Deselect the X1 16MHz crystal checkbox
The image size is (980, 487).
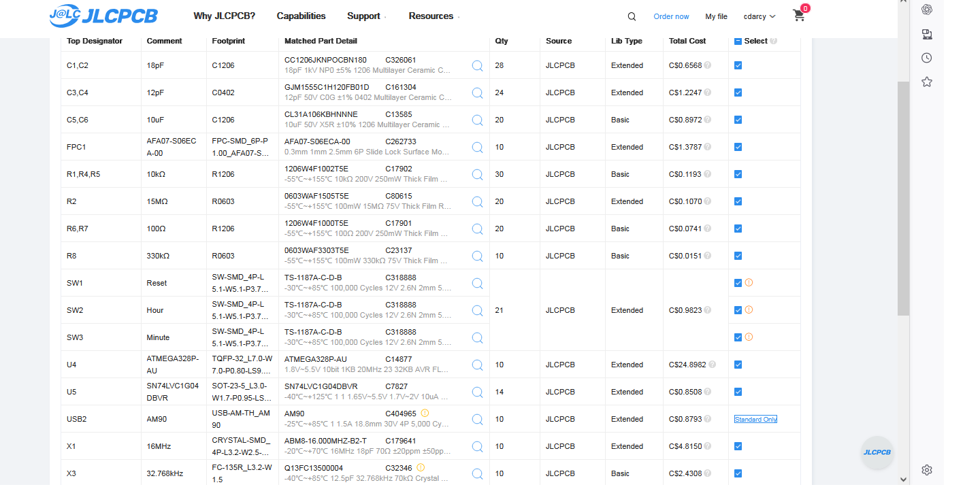point(738,446)
